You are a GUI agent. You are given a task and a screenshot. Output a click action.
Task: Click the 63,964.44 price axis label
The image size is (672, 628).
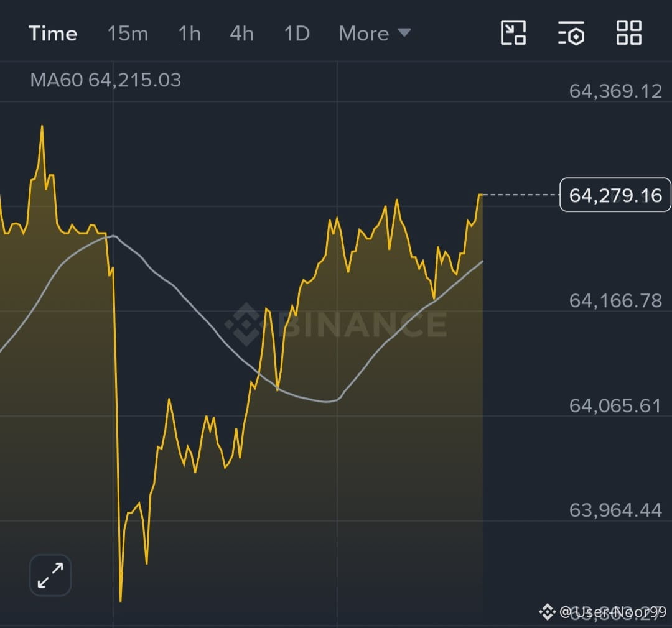[x=615, y=510]
